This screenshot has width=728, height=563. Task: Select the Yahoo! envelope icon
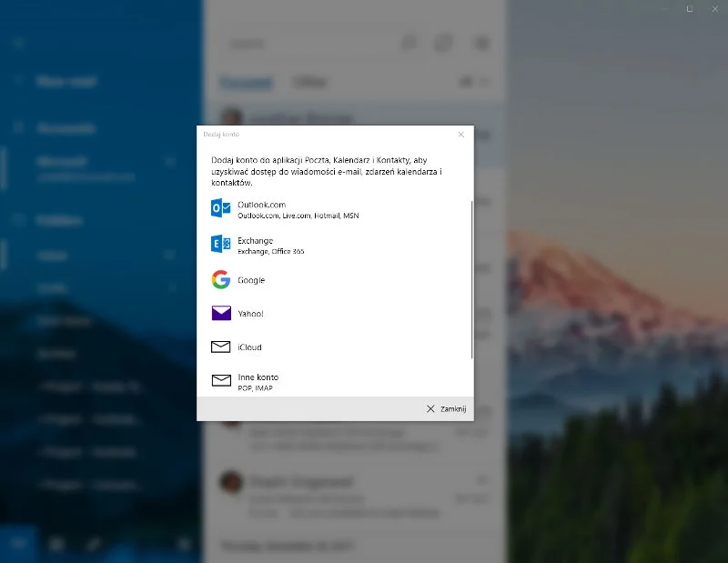[221, 313]
